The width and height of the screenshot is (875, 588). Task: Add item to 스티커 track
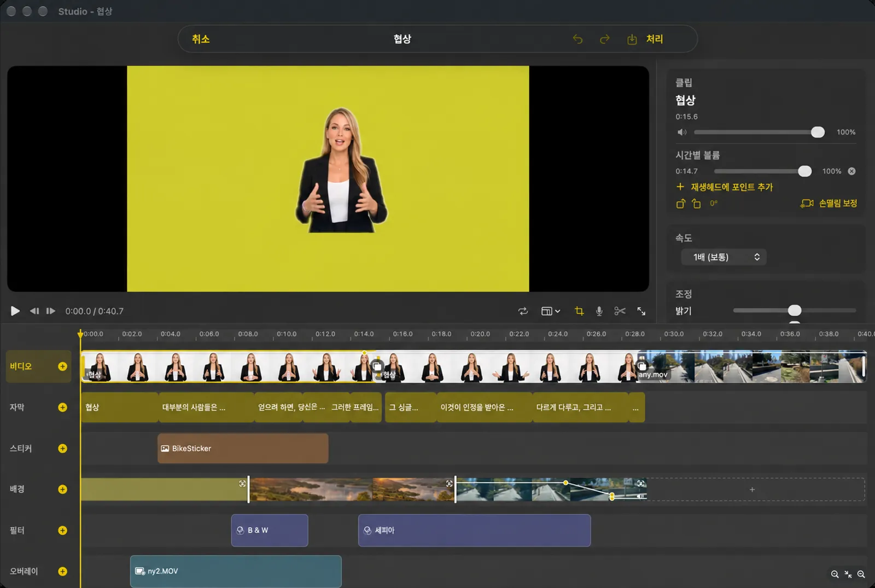[x=62, y=449]
